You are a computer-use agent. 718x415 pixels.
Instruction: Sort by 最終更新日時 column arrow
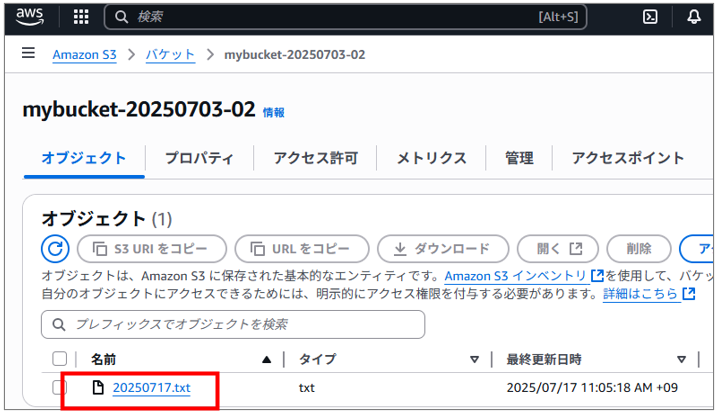pyautogui.click(x=681, y=360)
